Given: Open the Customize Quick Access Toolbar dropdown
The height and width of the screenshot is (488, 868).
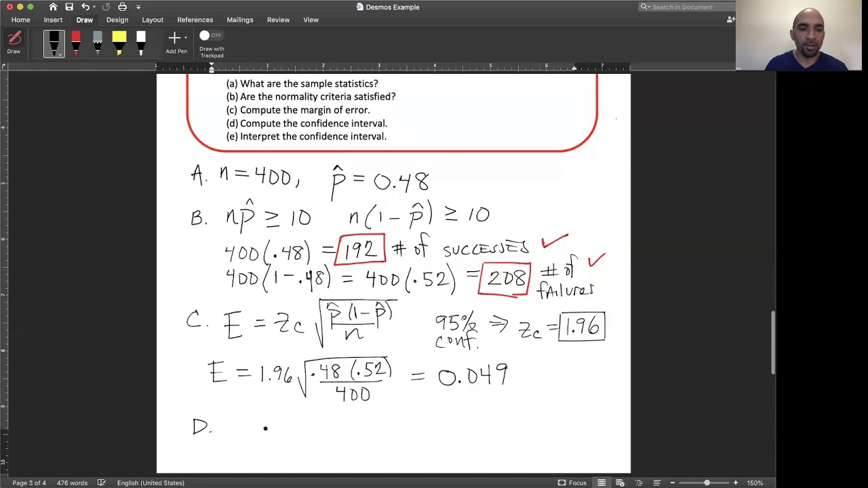Looking at the screenshot, I should click(x=138, y=7).
